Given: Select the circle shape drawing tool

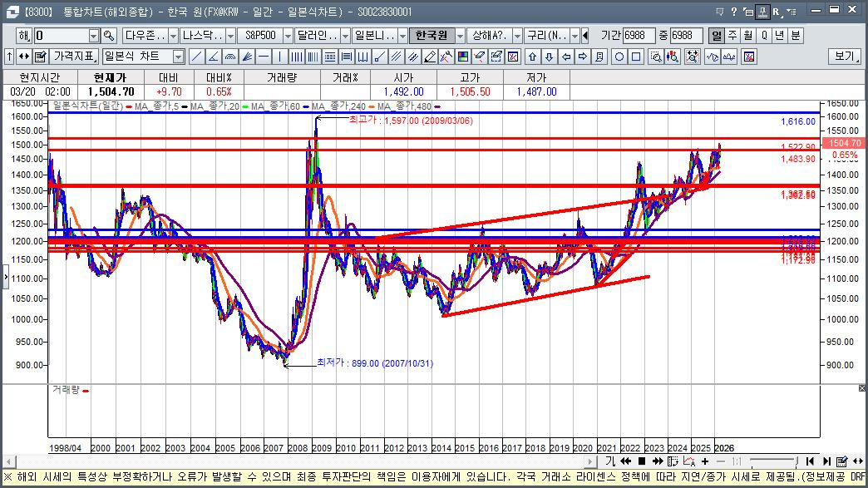Looking at the screenshot, I should click(619, 57).
